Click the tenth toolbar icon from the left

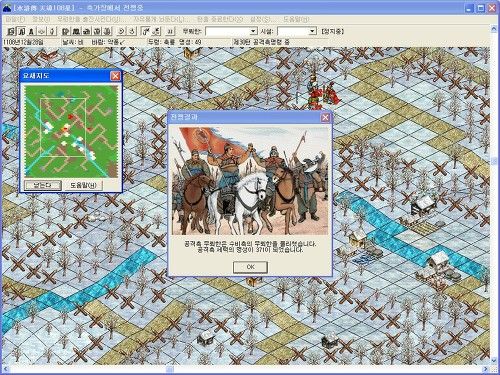pyautogui.click(x=107, y=31)
